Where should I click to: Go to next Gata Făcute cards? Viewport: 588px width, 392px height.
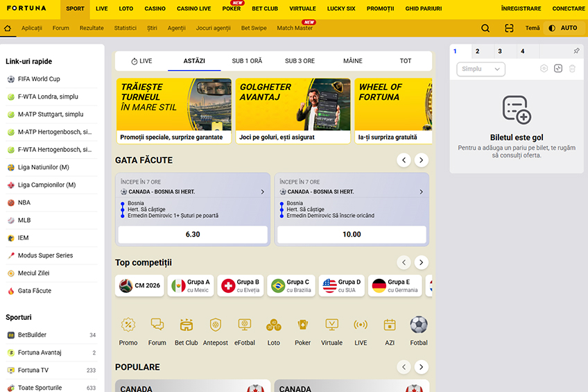tap(421, 160)
